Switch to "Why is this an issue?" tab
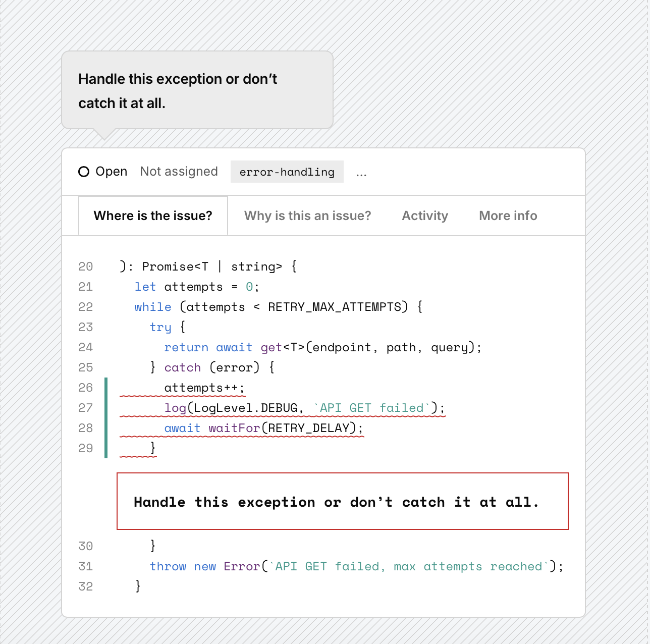 [x=308, y=216]
